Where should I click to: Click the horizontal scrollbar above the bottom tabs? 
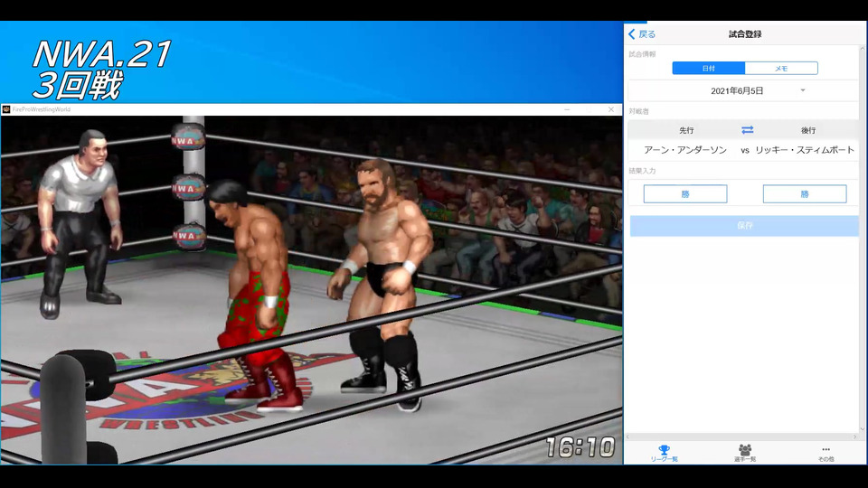tap(741, 436)
